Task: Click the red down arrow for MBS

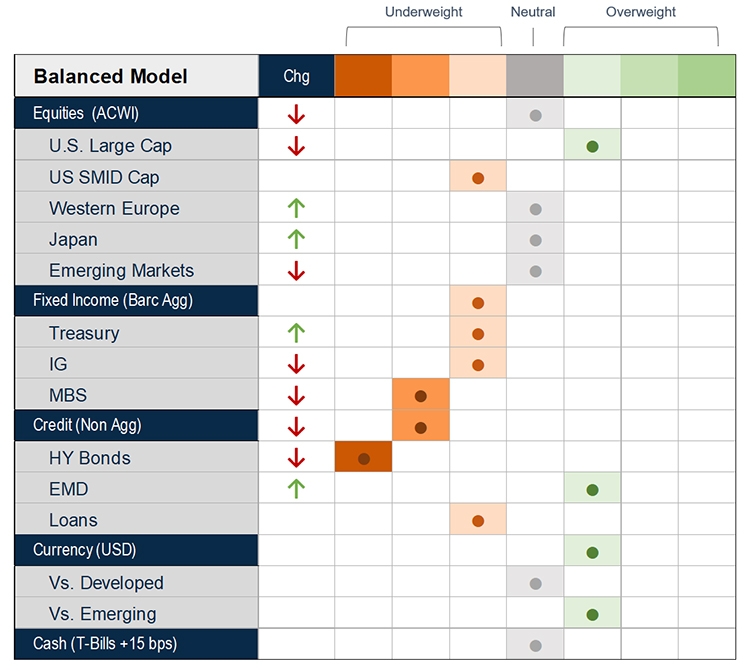Action: 296,395
